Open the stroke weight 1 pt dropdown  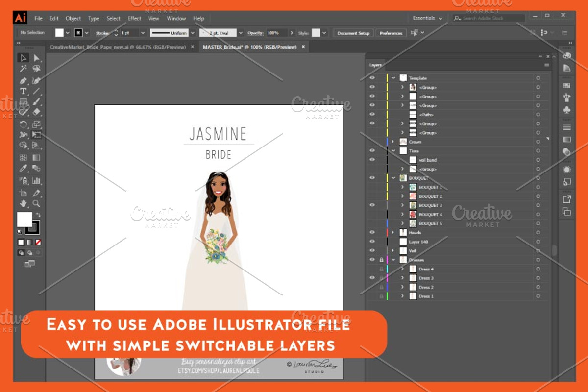143,33
